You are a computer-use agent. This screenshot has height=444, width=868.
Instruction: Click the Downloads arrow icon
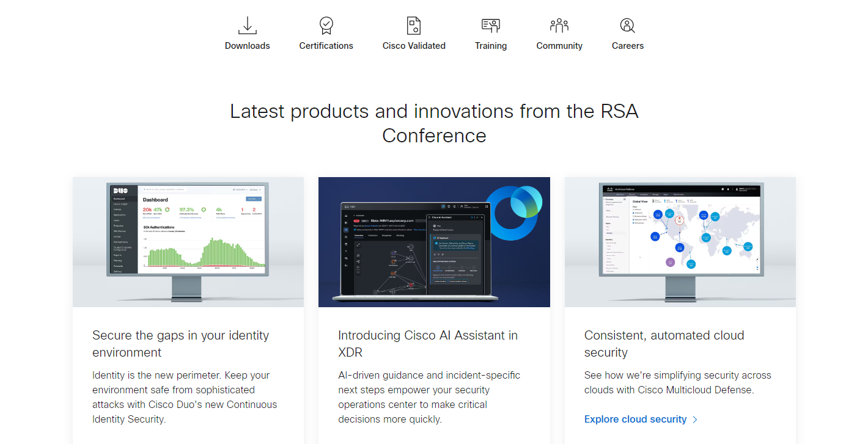tap(247, 26)
